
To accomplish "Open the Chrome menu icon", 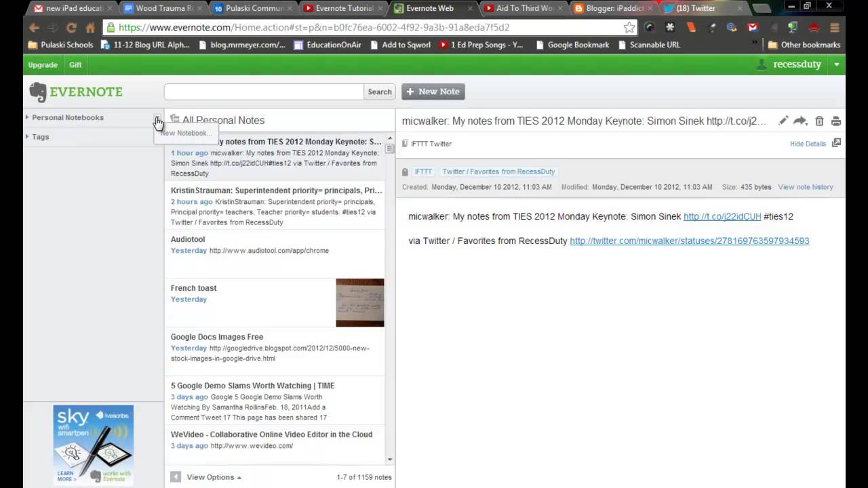I will 835,28.
